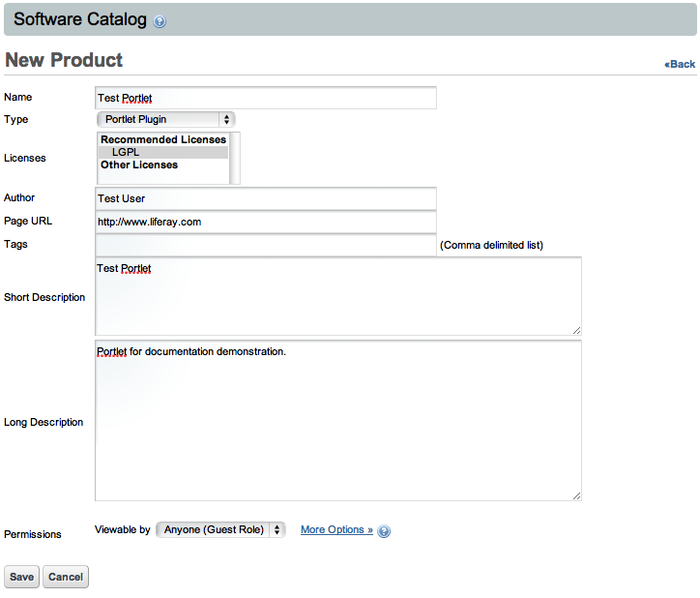Click Other Licenses group heading
This screenshot has height=598, width=700.
coord(139,164)
